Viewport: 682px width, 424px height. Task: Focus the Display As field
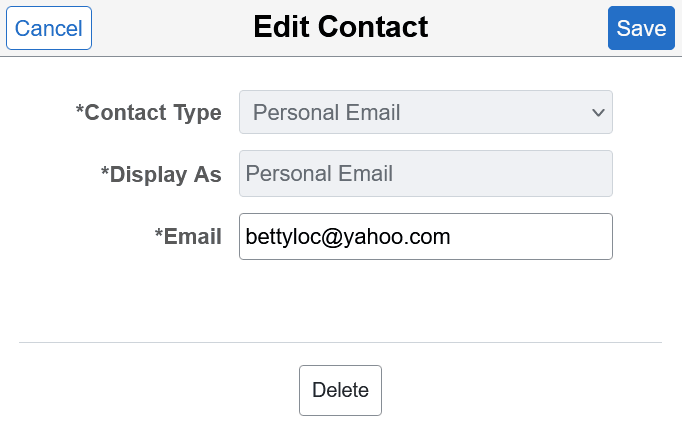coord(425,174)
